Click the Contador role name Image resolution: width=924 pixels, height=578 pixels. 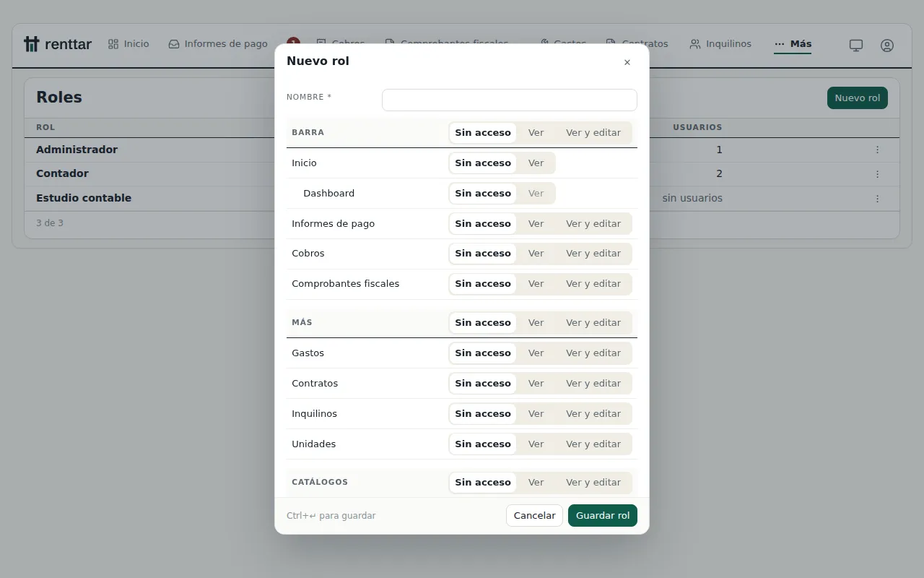(x=62, y=173)
